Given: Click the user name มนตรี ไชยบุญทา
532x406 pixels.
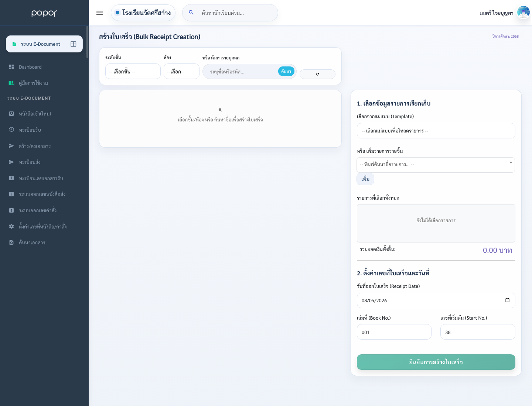Looking at the screenshot, I should (497, 13).
